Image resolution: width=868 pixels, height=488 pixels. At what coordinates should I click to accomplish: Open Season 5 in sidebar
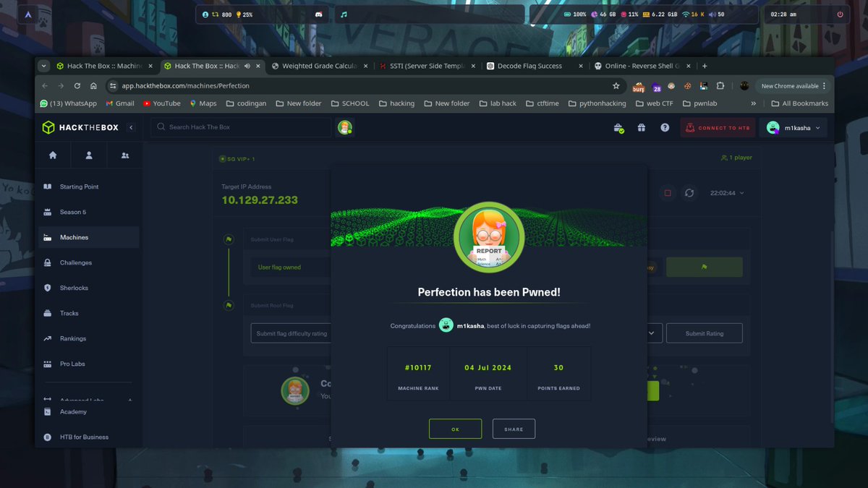tap(88, 212)
